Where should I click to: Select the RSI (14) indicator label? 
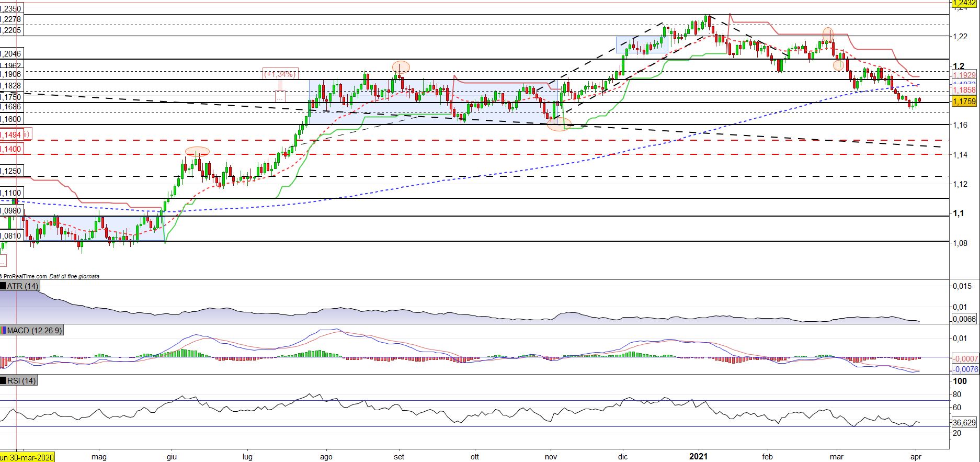click(21, 380)
